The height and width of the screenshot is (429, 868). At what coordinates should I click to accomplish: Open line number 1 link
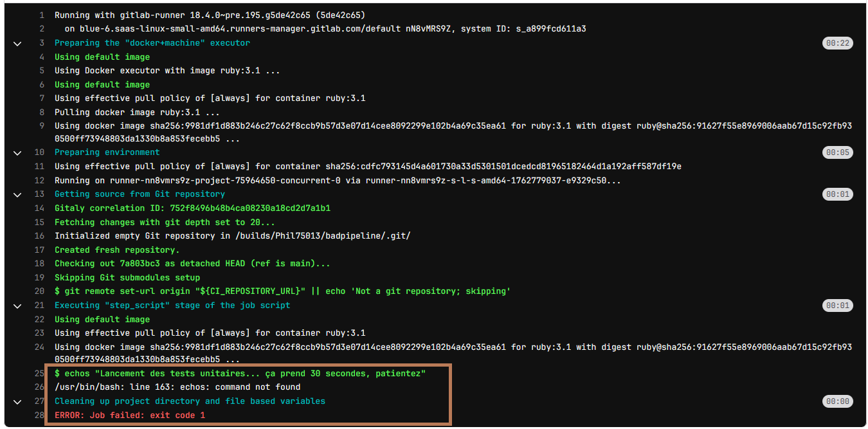tap(41, 15)
